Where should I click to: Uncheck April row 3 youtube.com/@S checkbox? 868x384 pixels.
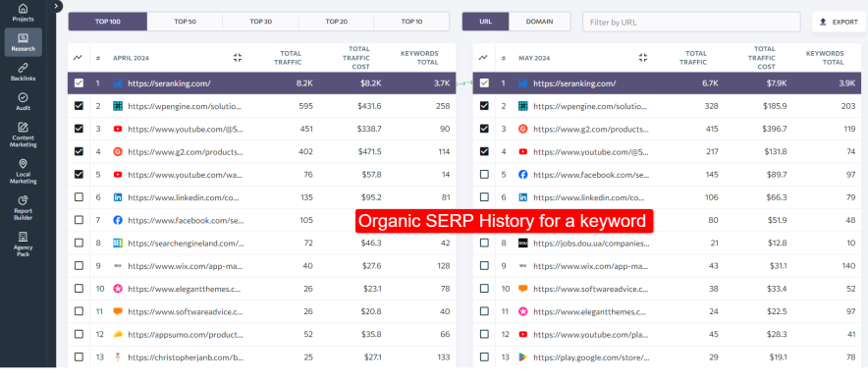(79, 129)
